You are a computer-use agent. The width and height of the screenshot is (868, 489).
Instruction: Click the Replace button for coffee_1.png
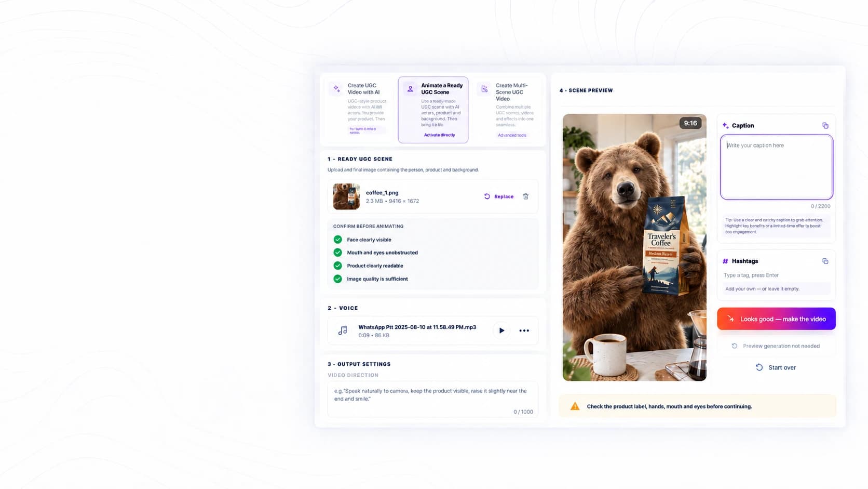499,196
